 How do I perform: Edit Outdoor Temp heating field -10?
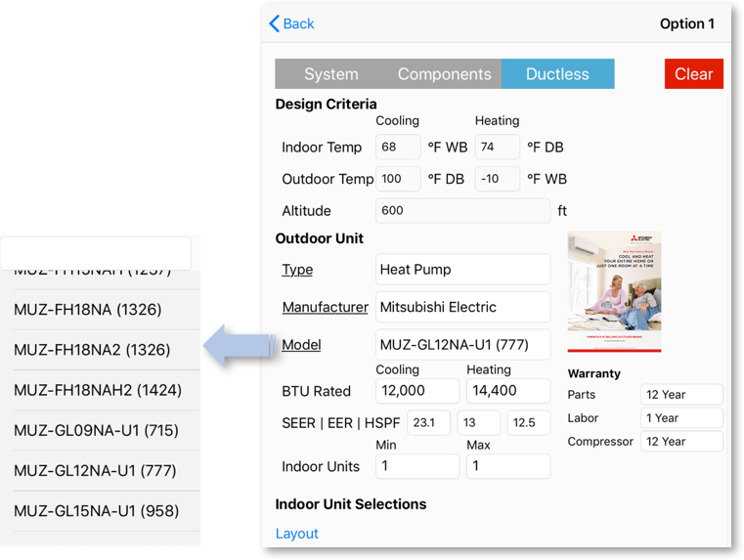497,179
